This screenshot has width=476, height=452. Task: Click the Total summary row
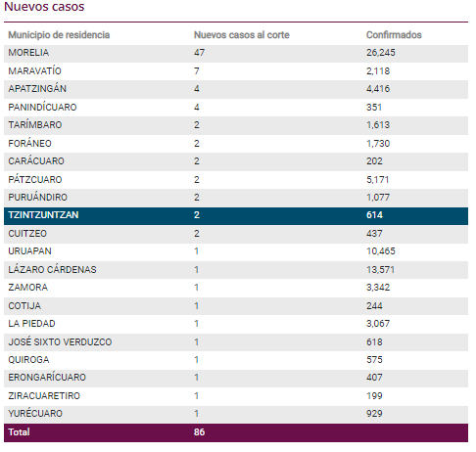236,432
